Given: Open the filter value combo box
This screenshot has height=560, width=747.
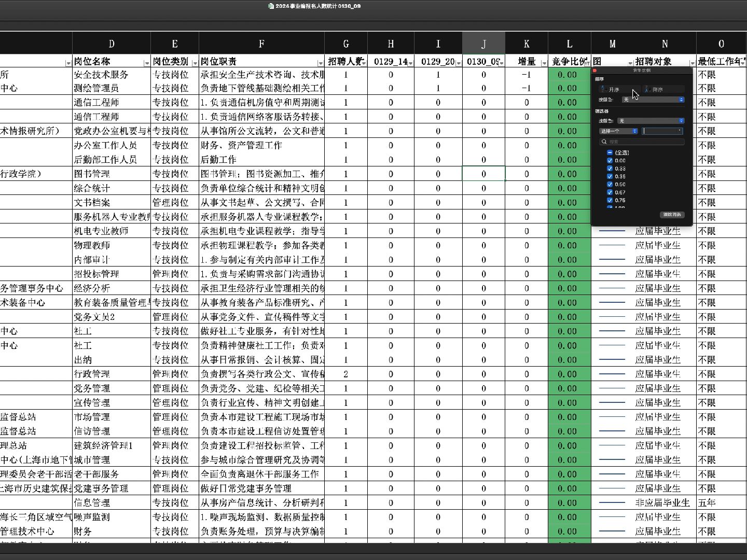Looking at the screenshot, I should tap(662, 131).
